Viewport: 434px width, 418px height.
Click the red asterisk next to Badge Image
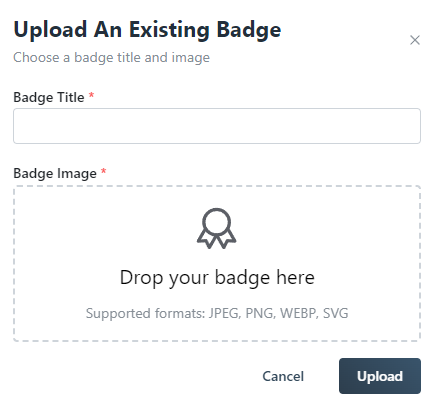pos(104,171)
